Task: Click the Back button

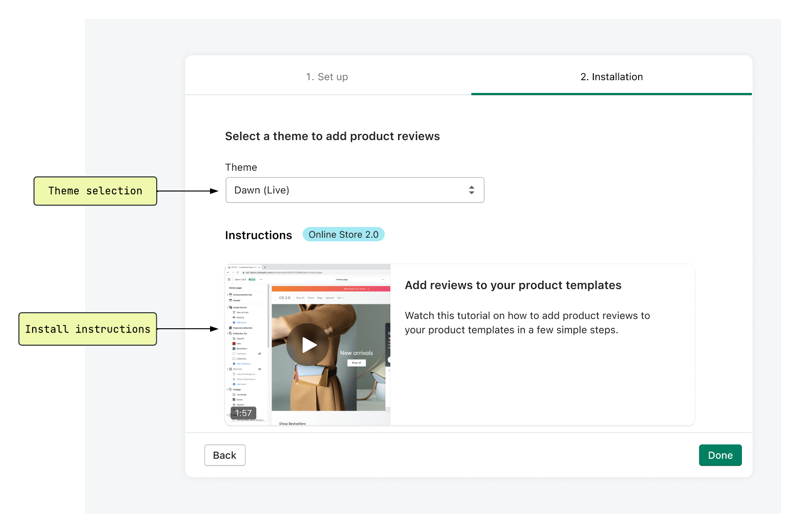Action: tap(225, 455)
